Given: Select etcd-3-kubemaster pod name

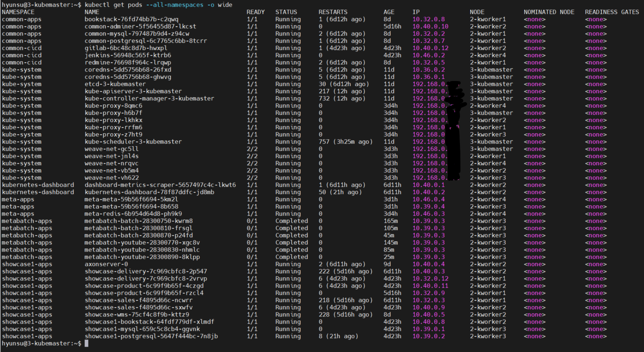Looking at the screenshot, I should [115, 84].
